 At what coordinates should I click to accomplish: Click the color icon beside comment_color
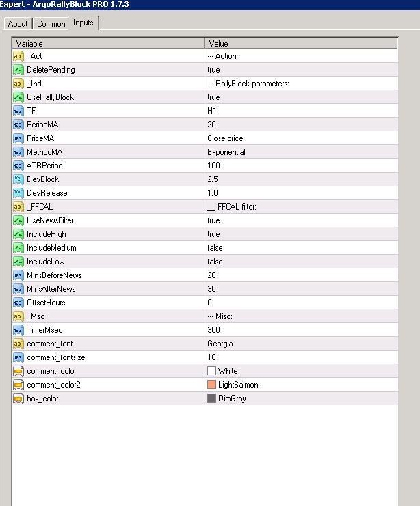(18, 371)
